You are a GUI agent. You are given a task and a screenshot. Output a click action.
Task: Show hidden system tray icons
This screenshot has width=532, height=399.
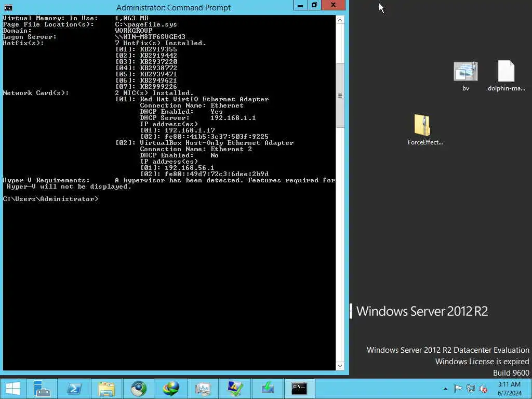point(445,389)
